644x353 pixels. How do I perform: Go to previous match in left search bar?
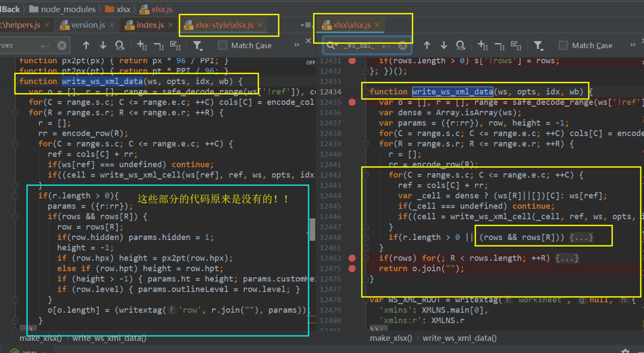(x=86, y=46)
